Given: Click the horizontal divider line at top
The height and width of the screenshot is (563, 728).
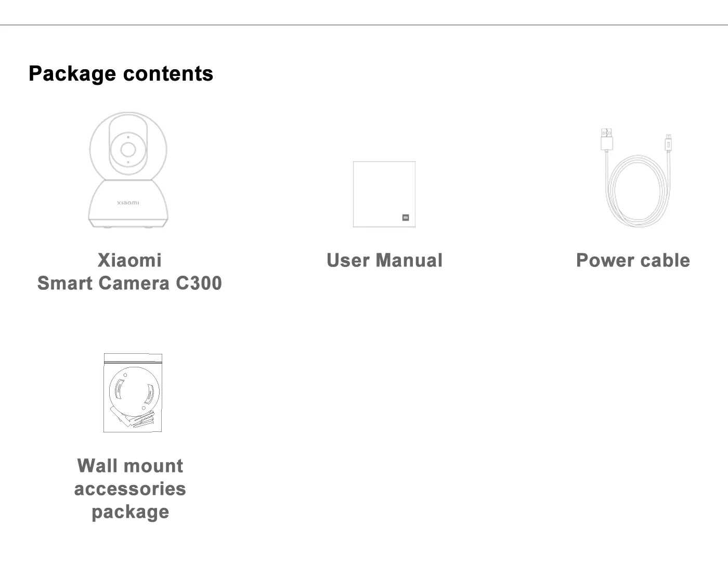Looking at the screenshot, I should [364, 24].
